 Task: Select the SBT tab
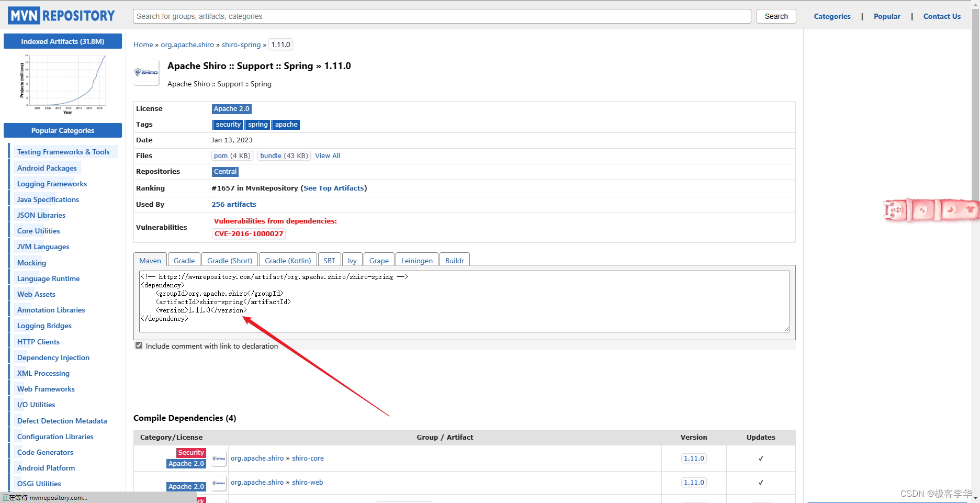pyautogui.click(x=329, y=261)
